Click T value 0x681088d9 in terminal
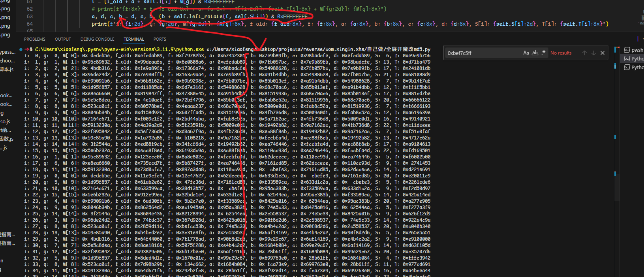Image resolution: width=644 pixels, height=277 pixels. pyautogui.click(x=417, y=75)
